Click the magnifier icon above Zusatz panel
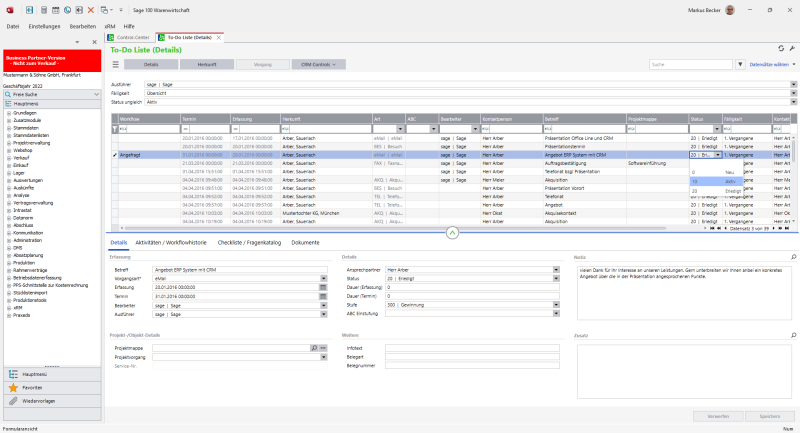The image size is (800, 433). (x=793, y=335)
